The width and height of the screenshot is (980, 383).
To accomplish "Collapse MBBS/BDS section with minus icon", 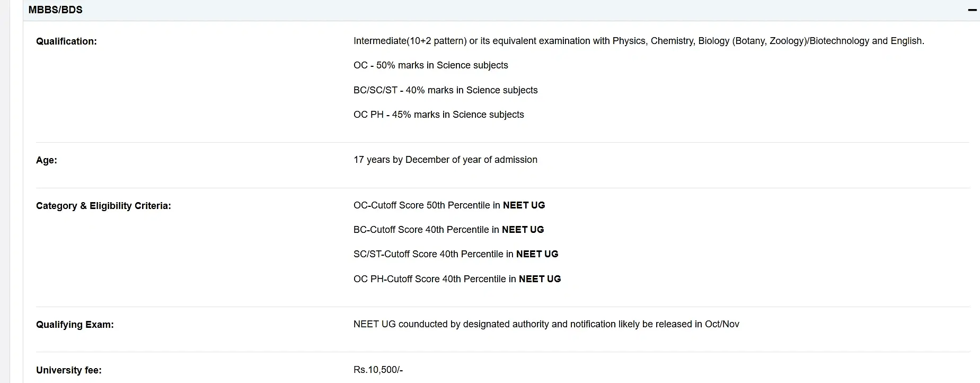I will [972, 10].
